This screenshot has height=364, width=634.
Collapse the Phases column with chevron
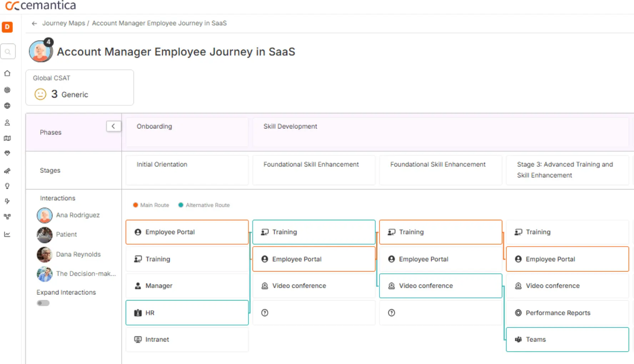coord(114,126)
